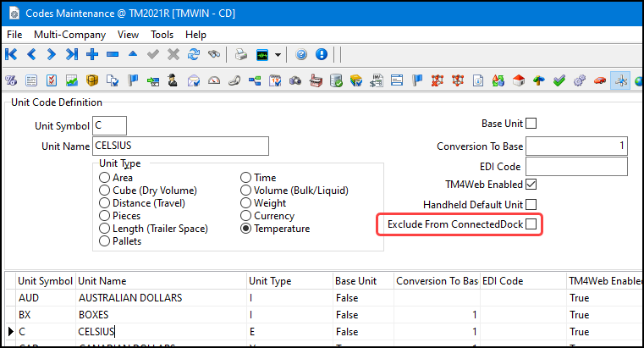Uncheck TM4Web Enabled checkbox
644x348 pixels.
[531, 184]
